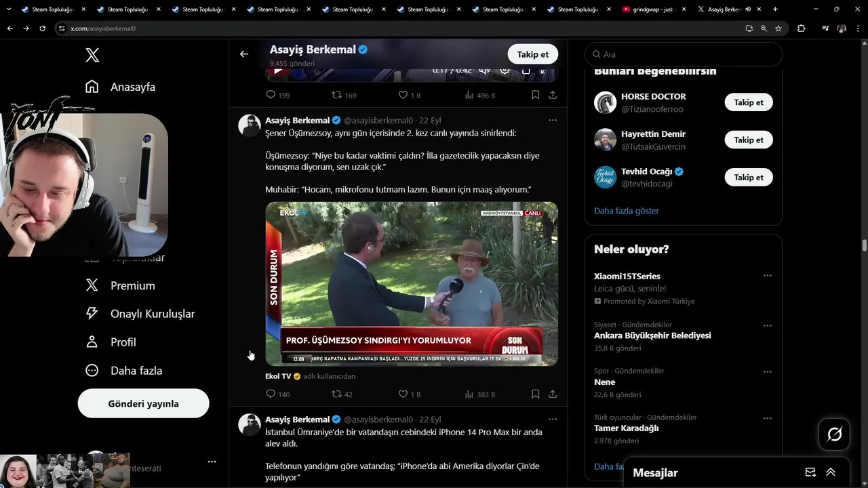Open Anasayfa home icon
This screenshot has width=868, height=488.
92,87
